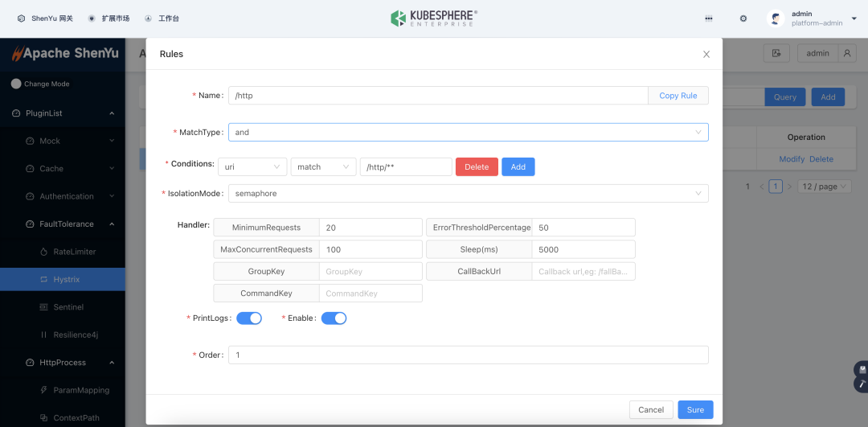Click the admin avatar icon
This screenshot has height=427, width=868.
point(776,18)
